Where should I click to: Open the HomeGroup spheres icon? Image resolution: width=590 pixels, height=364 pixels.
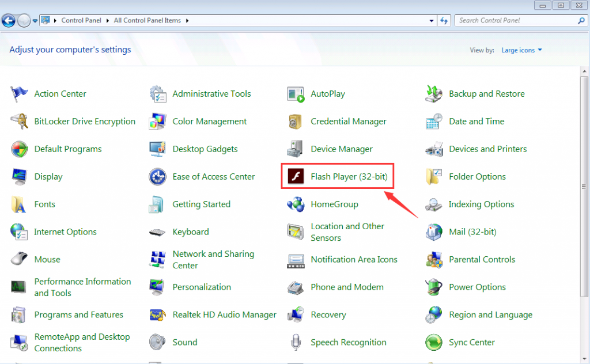[x=296, y=204]
